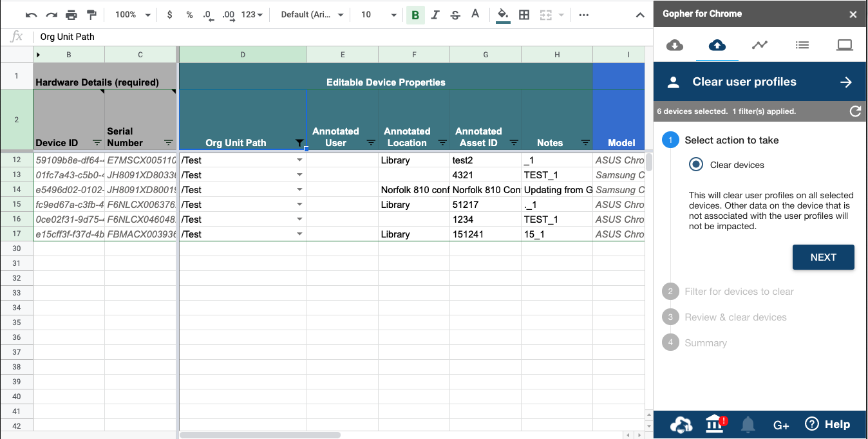Select the Clear devices radio button

pos(695,165)
